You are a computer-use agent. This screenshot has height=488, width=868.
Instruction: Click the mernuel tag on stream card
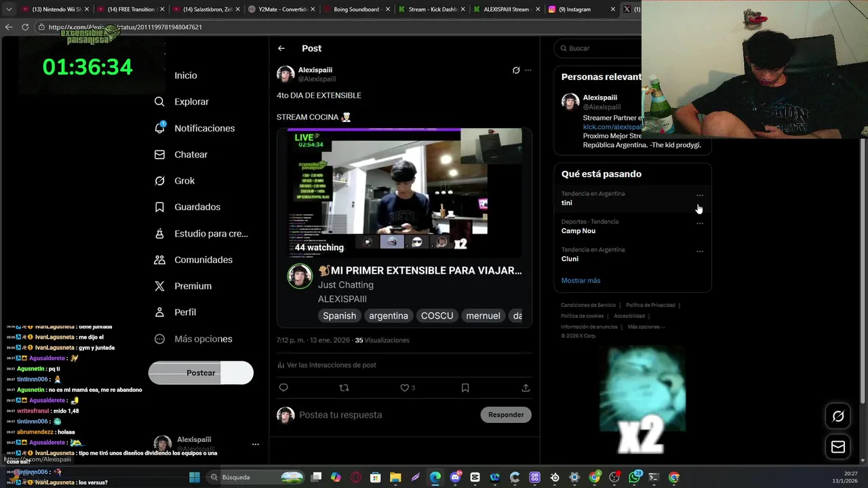click(483, 316)
